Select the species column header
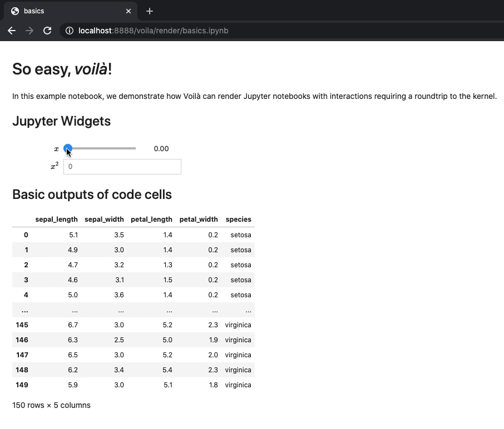Viewport: 504px width, 429px height. 238,219
